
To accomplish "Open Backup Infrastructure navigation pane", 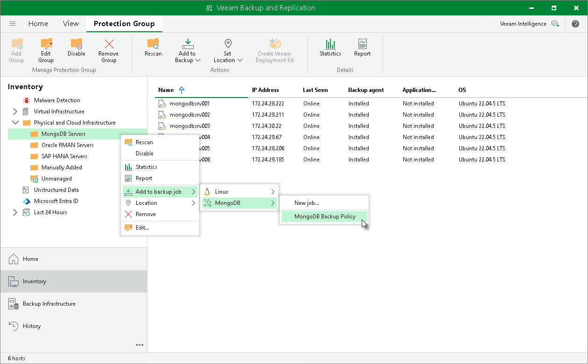I will click(74, 304).
